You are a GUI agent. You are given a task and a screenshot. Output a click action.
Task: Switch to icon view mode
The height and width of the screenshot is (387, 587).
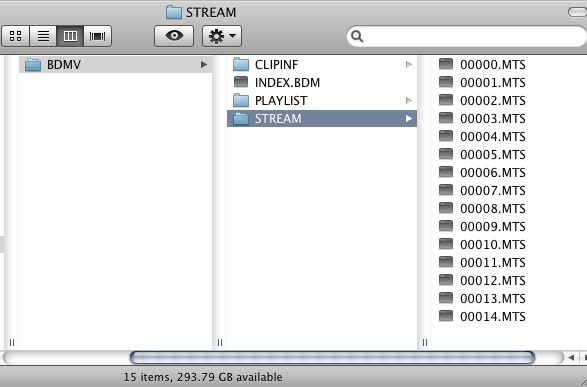coord(15,36)
